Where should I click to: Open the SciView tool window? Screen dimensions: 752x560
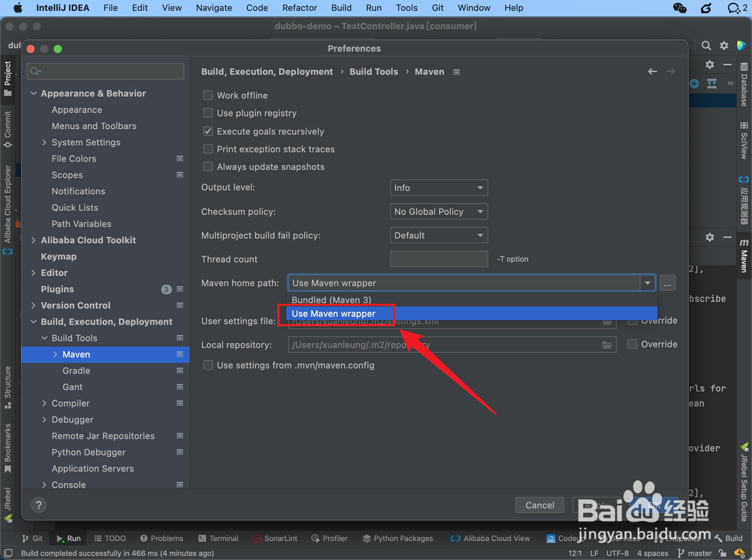[x=744, y=141]
